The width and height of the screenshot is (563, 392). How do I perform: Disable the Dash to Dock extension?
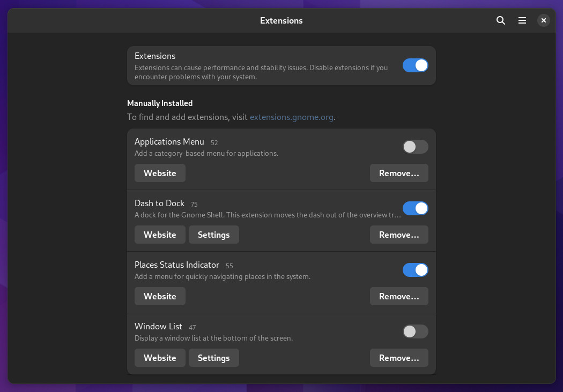click(416, 208)
